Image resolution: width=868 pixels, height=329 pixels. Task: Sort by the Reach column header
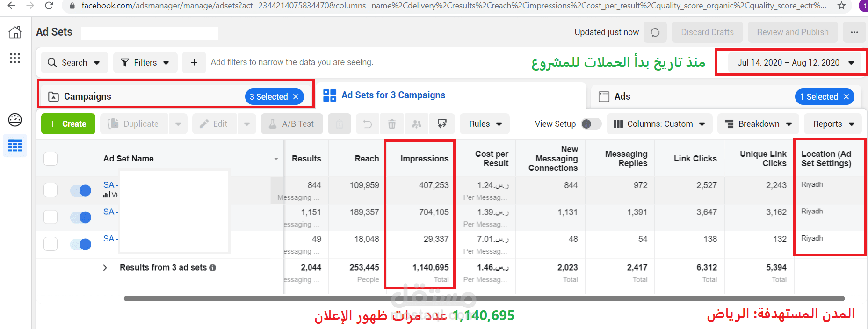[367, 159]
